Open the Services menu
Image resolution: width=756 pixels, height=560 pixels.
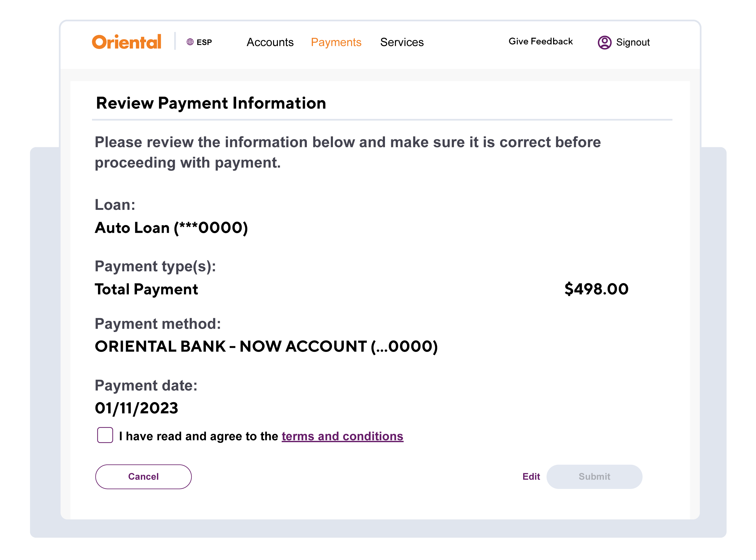pyautogui.click(x=402, y=42)
